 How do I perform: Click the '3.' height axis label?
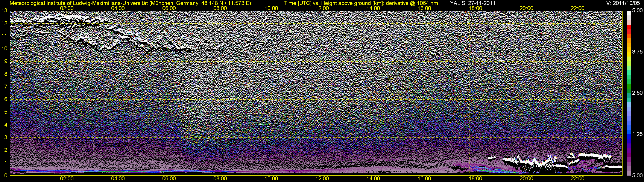click(x=6, y=138)
